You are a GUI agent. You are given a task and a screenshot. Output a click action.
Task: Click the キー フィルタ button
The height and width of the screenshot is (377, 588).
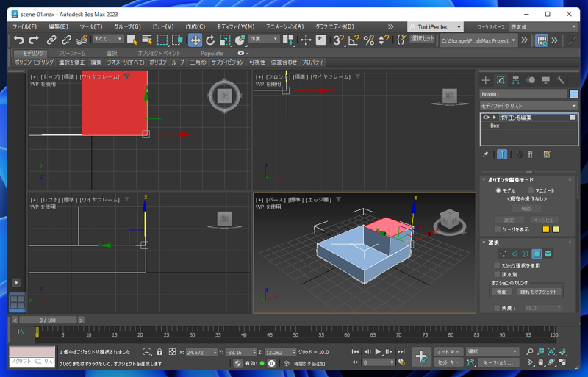pos(498,362)
